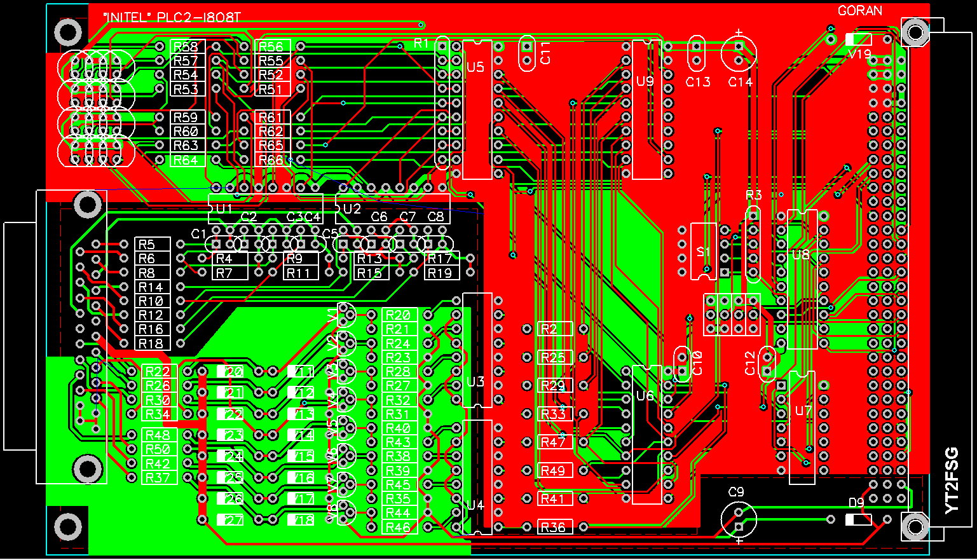Select resistor label R12
Image resolution: width=977 pixels, height=560 pixels.
(151, 315)
